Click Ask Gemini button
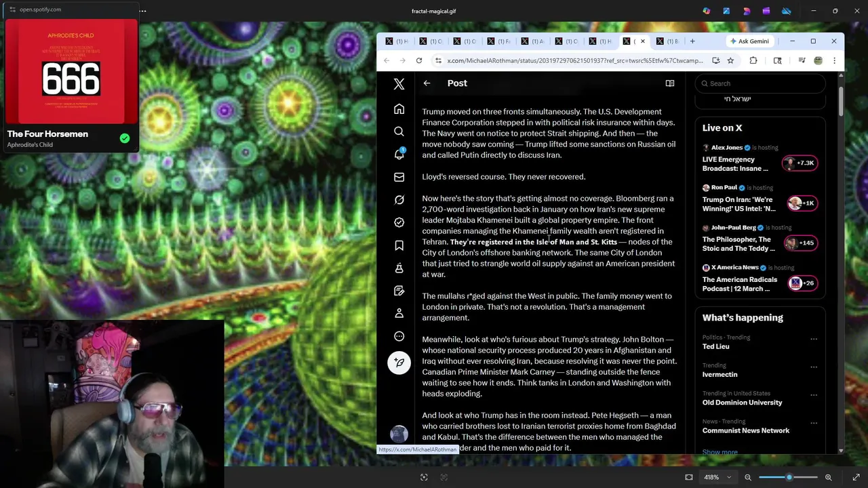The width and height of the screenshot is (868, 488). (749, 41)
